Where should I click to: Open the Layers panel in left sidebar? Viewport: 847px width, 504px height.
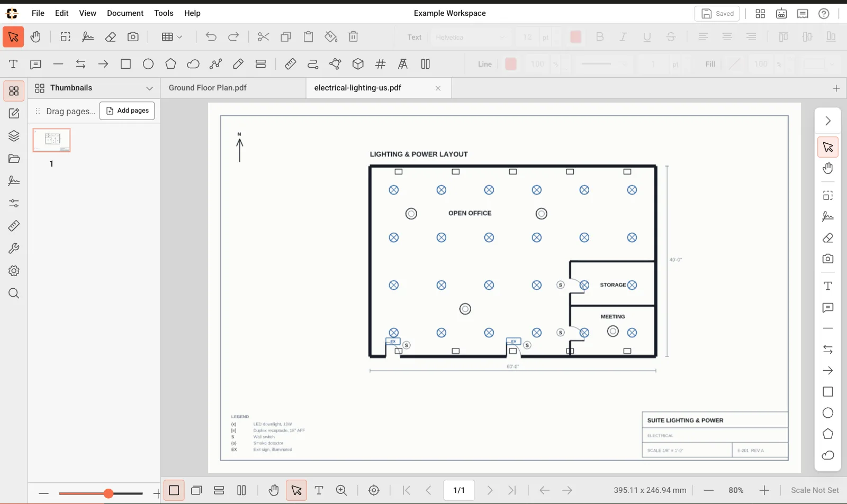click(14, 136)
